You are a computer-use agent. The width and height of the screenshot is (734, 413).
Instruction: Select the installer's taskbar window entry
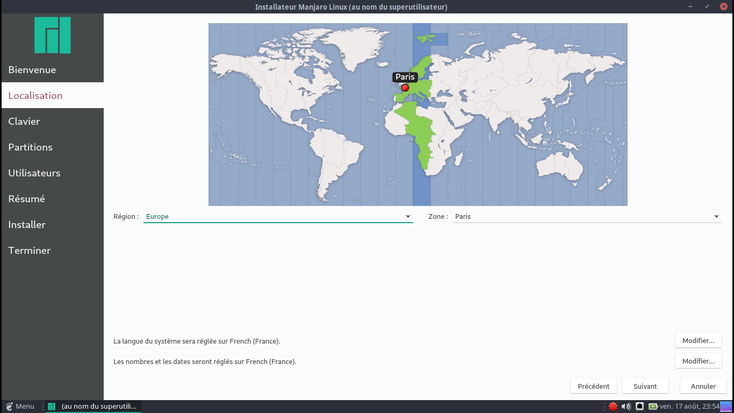coord(92,406)
